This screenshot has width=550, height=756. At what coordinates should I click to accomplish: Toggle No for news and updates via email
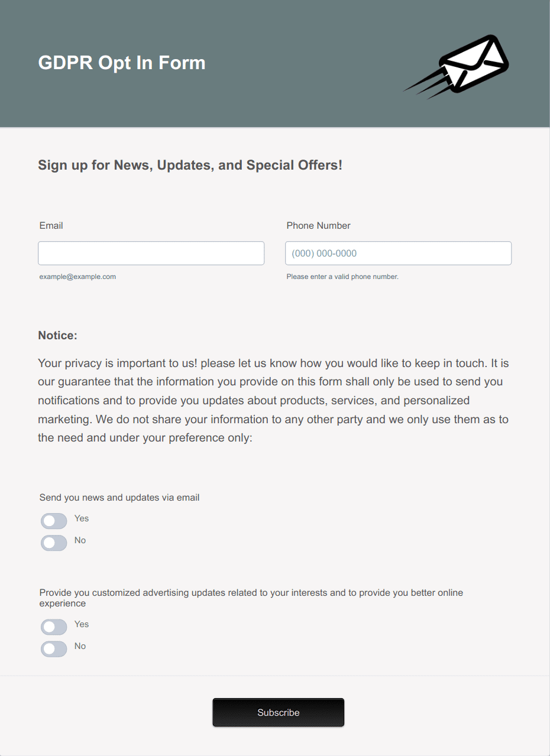[54, 543]
